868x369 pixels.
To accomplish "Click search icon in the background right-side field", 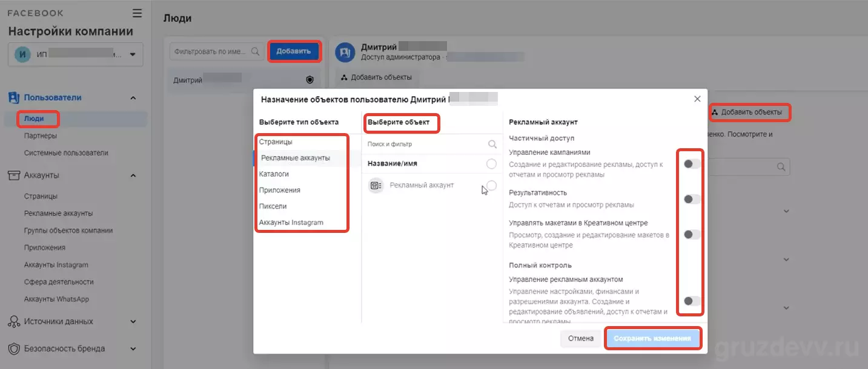I will (781, 166).
